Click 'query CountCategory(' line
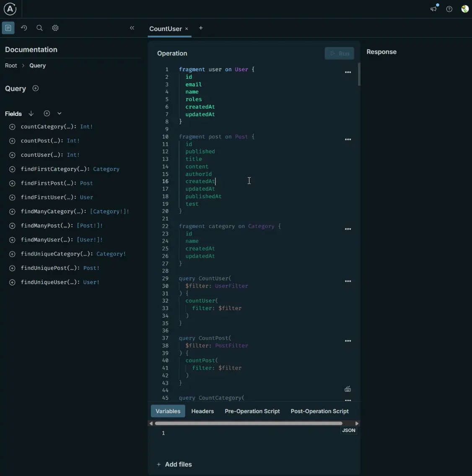The height and width of the screenshot is (476, 472). [211, 398]
